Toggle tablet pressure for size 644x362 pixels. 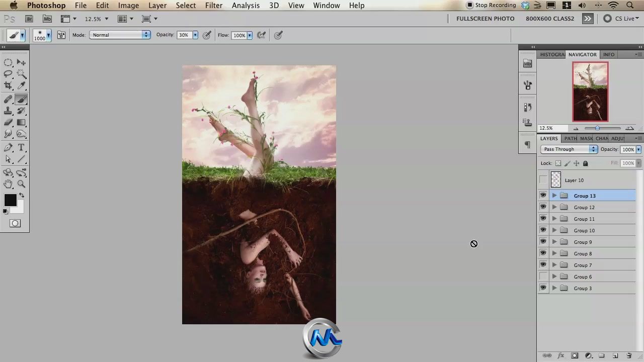click(x=278, y=35)
